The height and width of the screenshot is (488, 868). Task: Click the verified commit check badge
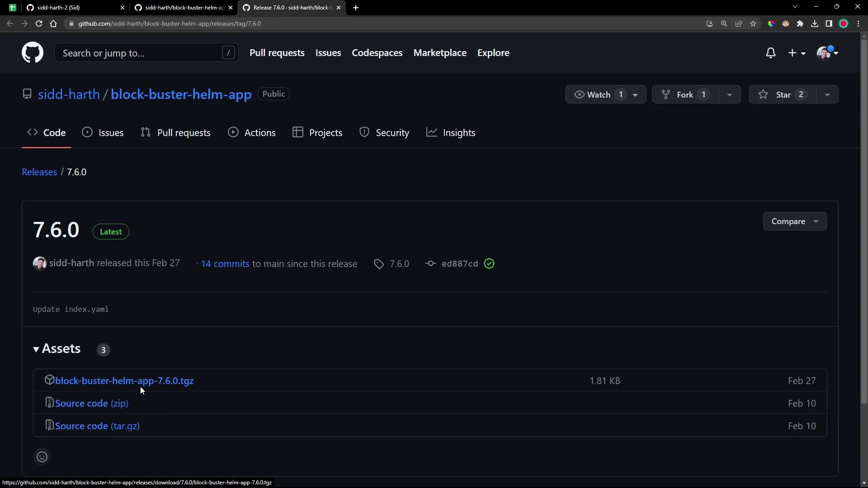489,264
